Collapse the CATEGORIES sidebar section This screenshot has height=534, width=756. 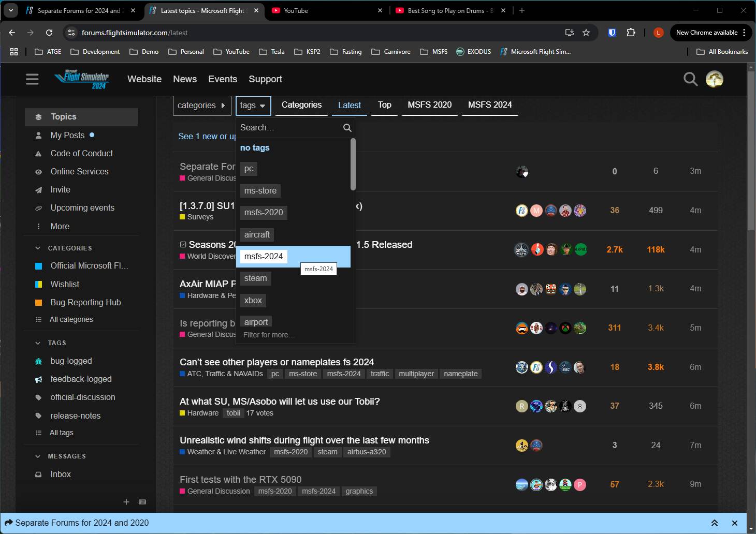(38, 248)
